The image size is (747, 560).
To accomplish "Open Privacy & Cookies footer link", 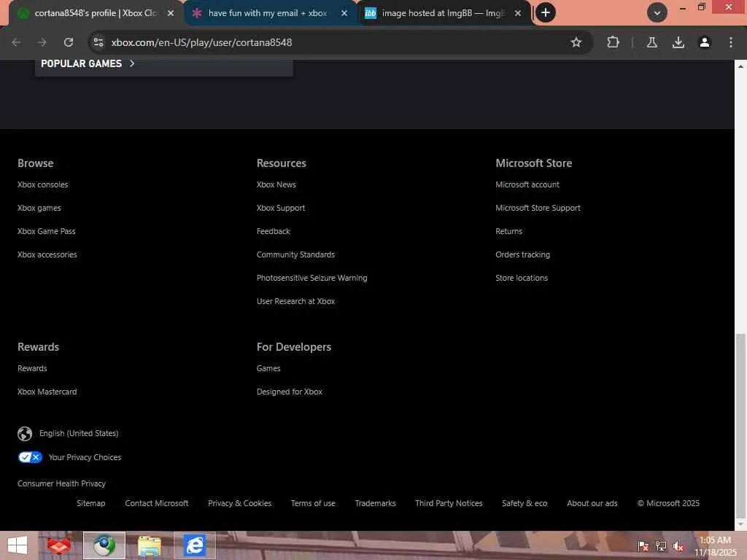I will [239, 503].
